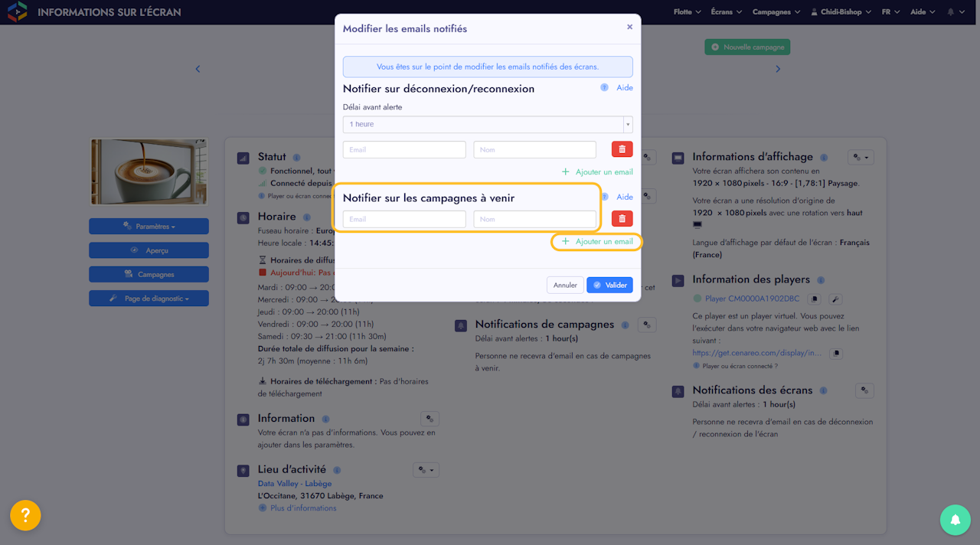980x545 pixels.
Task: Click the Statut section icon
Action: click(x=243, y=158)
